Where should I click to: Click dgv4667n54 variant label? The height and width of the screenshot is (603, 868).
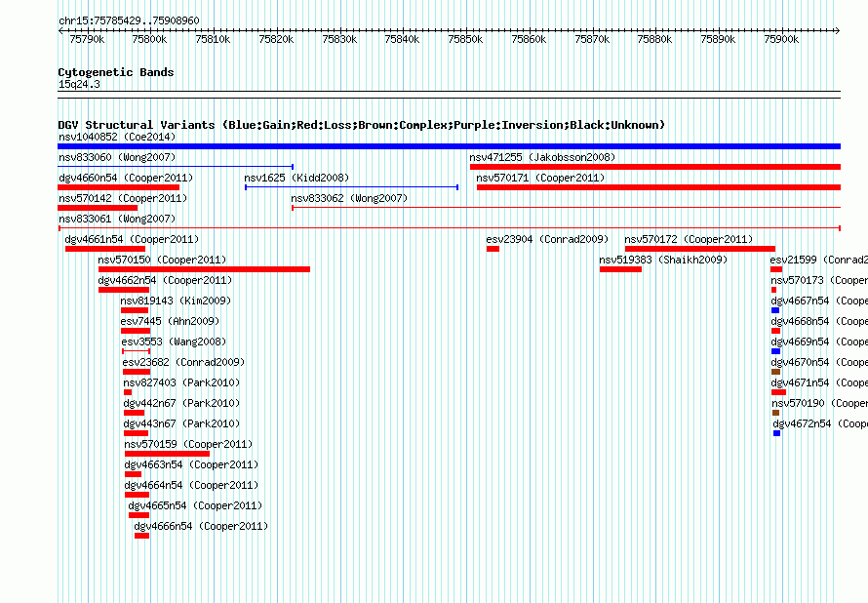(818, 301)
